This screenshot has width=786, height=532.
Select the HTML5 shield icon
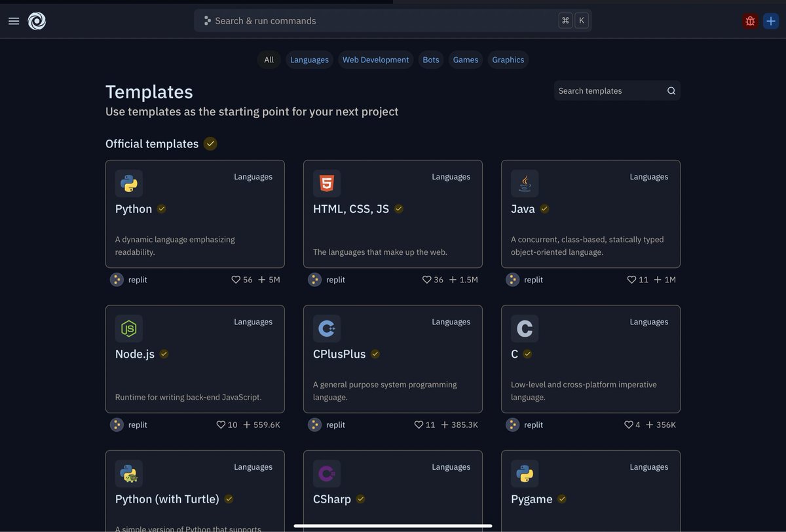click(327, 183)
